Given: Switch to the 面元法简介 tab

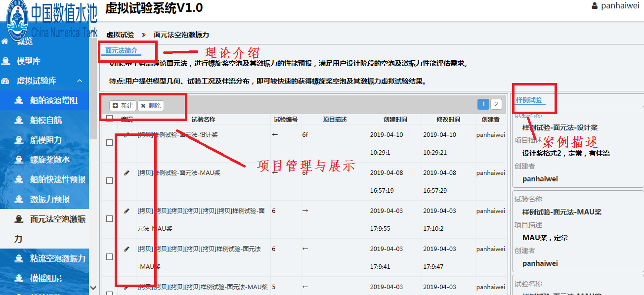Looking at the screenshot, I should click(x=122, y=50).
